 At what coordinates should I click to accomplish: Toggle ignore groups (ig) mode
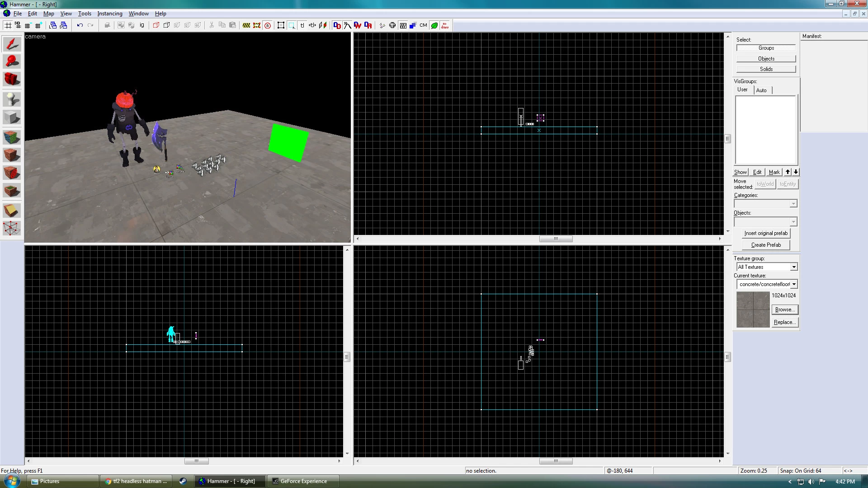pos(142,25)
